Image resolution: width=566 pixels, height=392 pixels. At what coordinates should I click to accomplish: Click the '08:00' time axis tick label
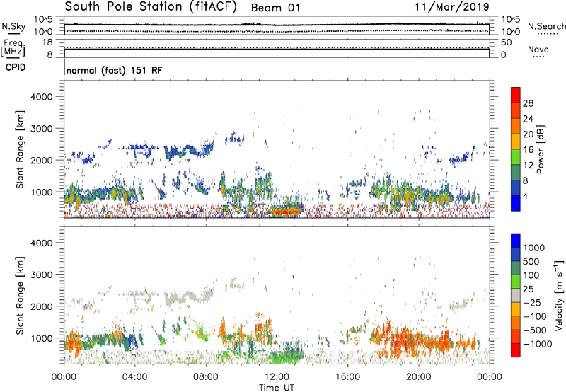(206, 377)
